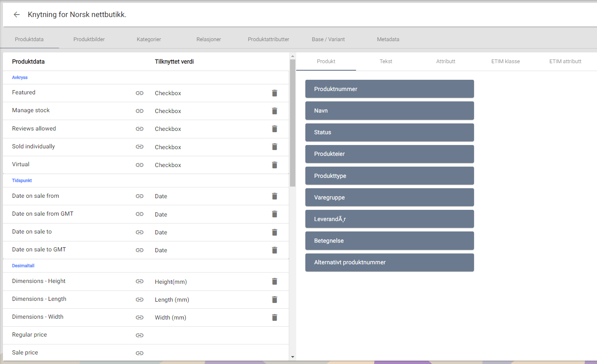The image size is (597, 364).
Task: Click the Avkryss group heading
Action: [20, 78]
